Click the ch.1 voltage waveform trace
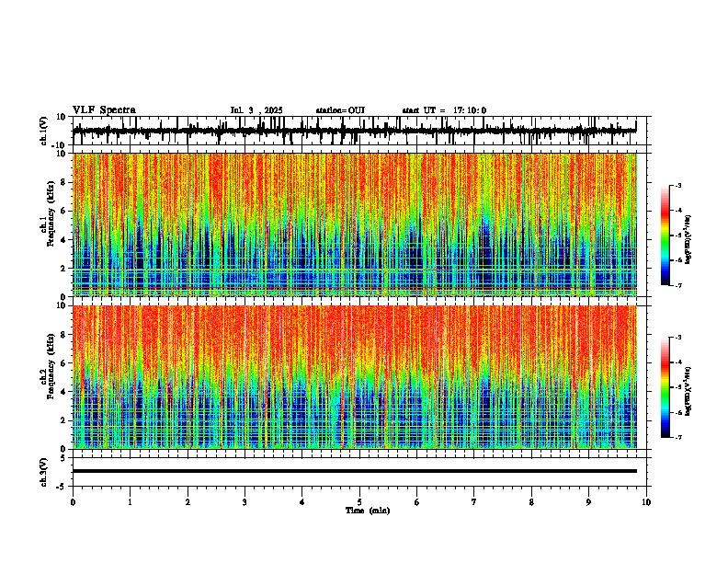The width and height of the screenshot is (728, 563). pos(355,131)
